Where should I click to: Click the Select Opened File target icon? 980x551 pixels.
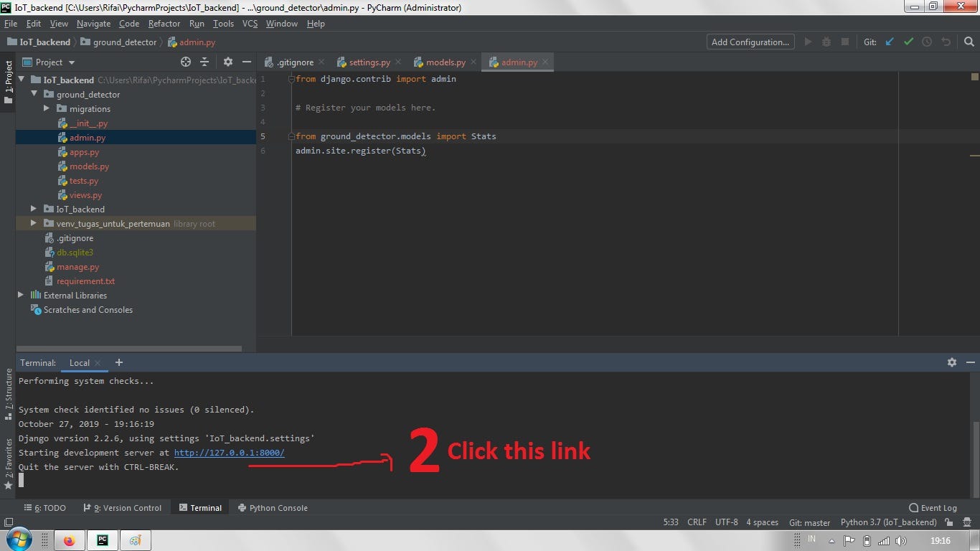[x=185, y=62]
